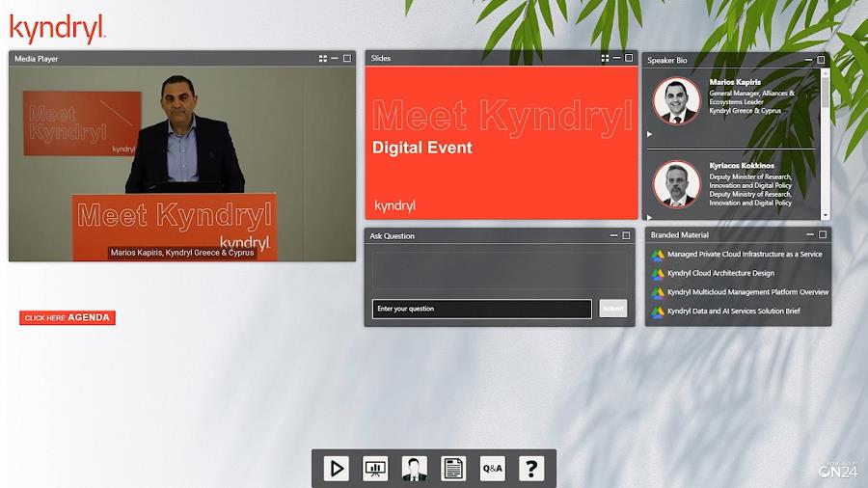The width and height of the screenshot is (868, 488).
Task: Open Managed Private Cloud Infrastructure document
Action: point(744,255)
